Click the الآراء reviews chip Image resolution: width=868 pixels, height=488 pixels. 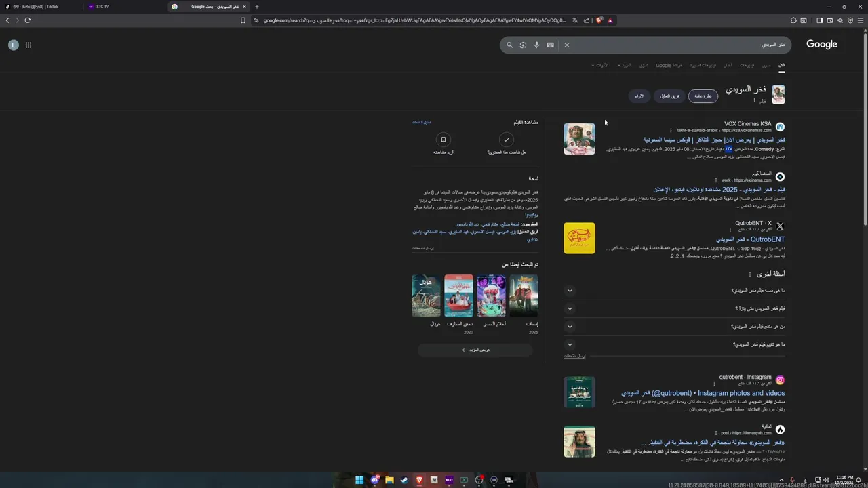(x=639, y=96)
